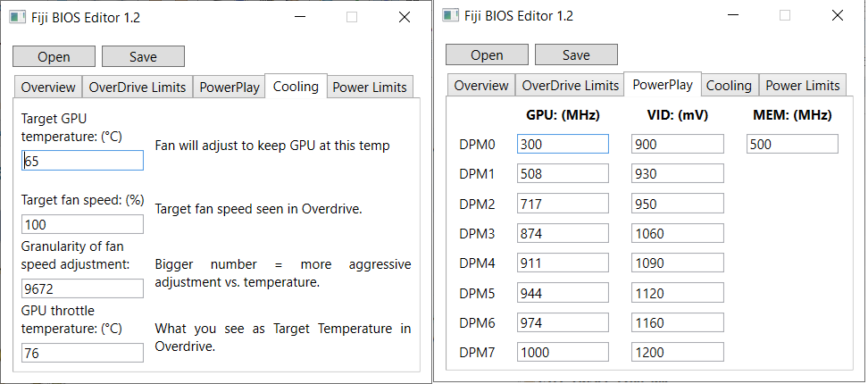Image resolution: width=868 pixels, height=384 pixels.
Task: Click the DPM7 VID field showing 1200
Action: [677, 352]
